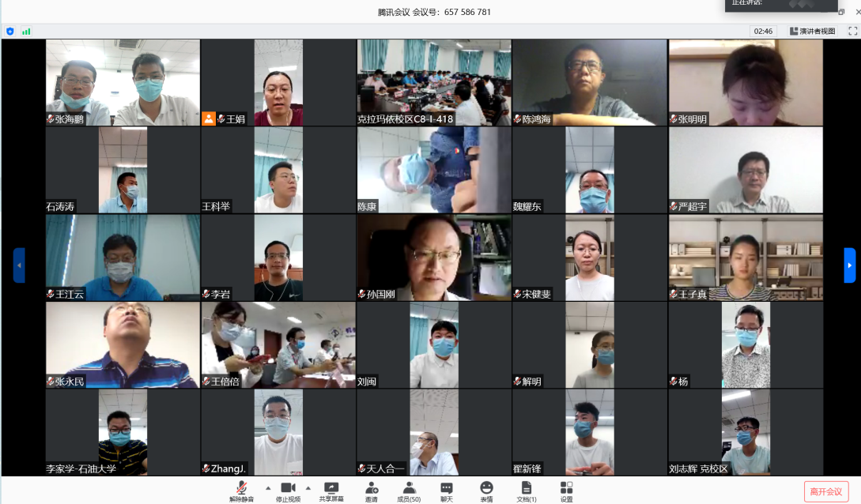The height and width of the screenshot is (504, 861).
Task: Start screen sharing (共享屏幕)
Action: point(331,490)
